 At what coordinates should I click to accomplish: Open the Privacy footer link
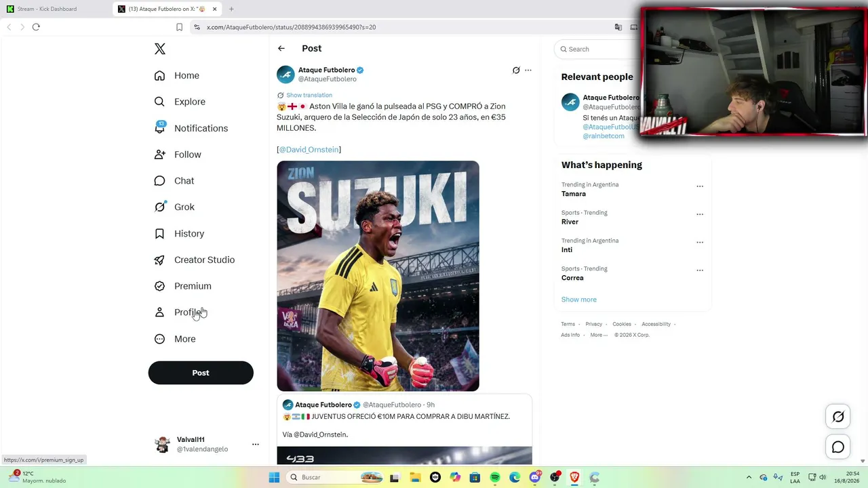(x=594, y=324)
